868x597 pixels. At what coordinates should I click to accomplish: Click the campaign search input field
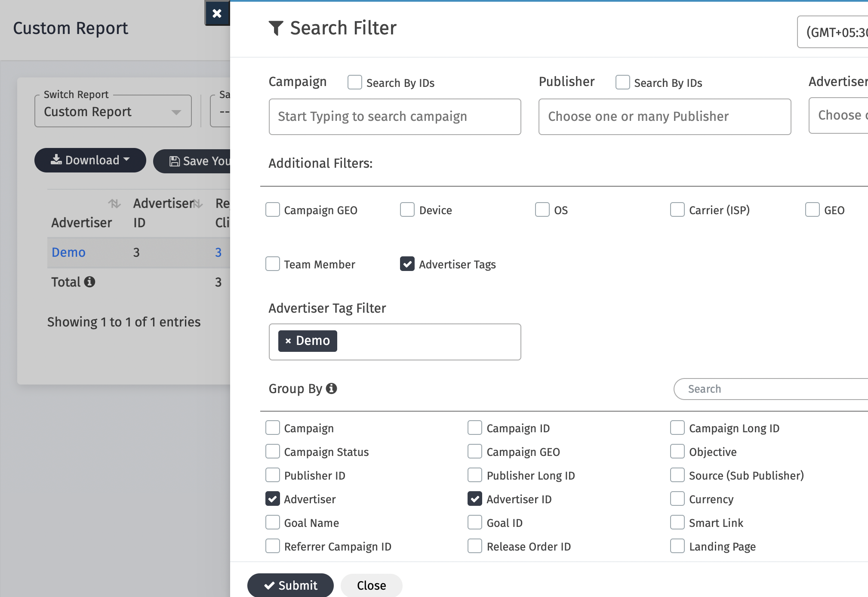(394, 117)
